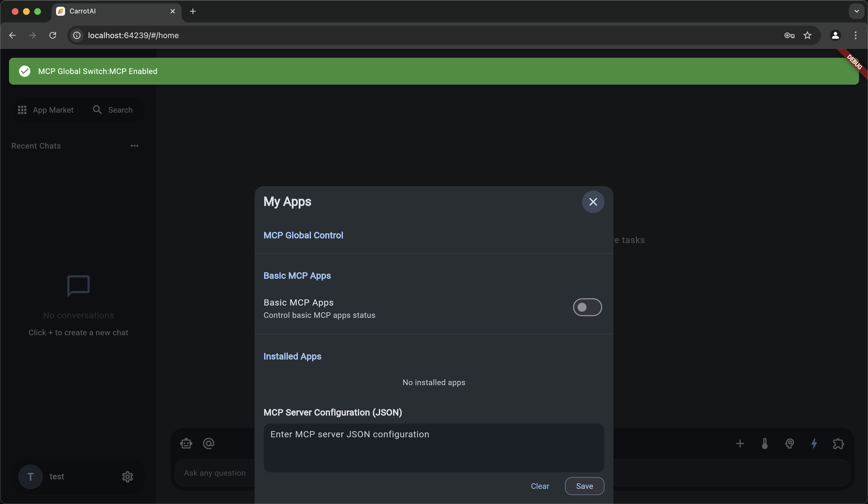This screenshot has width=868, height=504.
Task: Click the MCP server JSON configuration field
Action: pyautogui.click(x=433, y=448)
